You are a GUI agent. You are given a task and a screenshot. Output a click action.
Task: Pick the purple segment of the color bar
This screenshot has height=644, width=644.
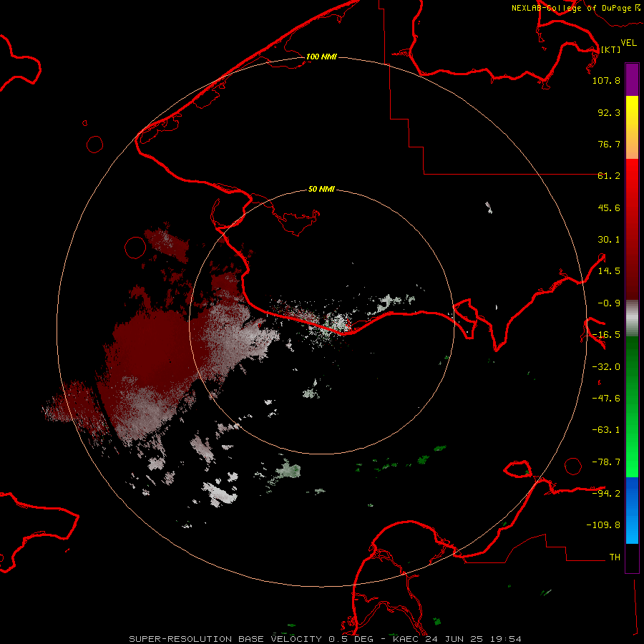point(632,79)
